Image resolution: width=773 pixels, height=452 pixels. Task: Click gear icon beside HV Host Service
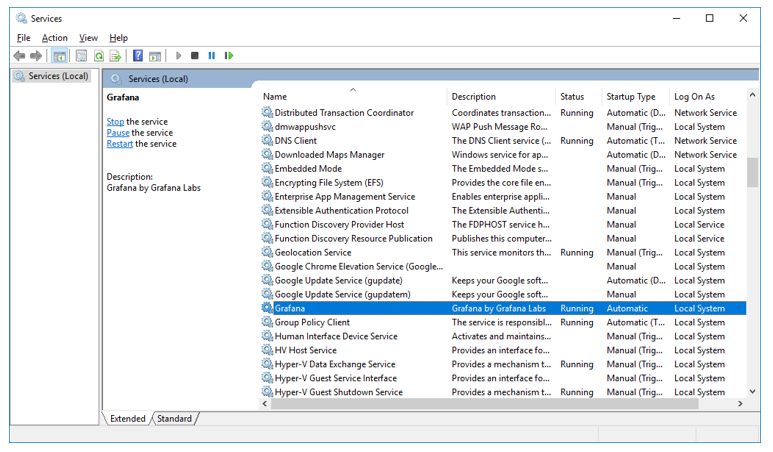(x=267, y=350)
